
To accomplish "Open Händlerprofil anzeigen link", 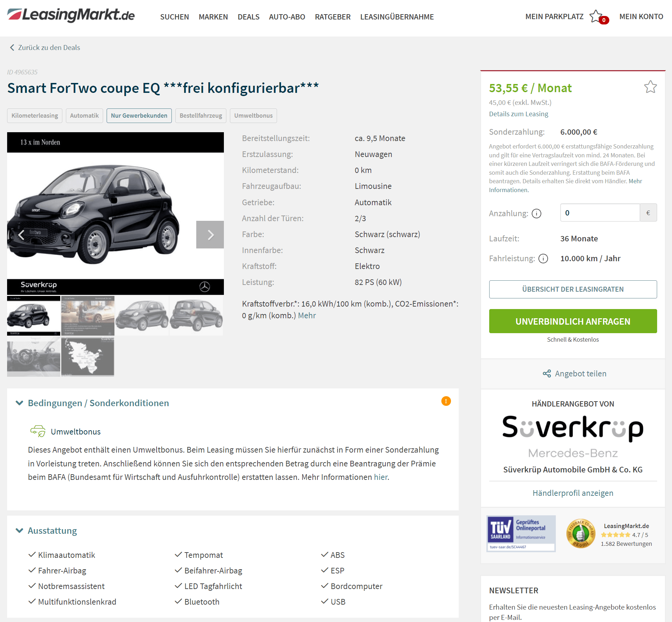I will click(573, 493).
